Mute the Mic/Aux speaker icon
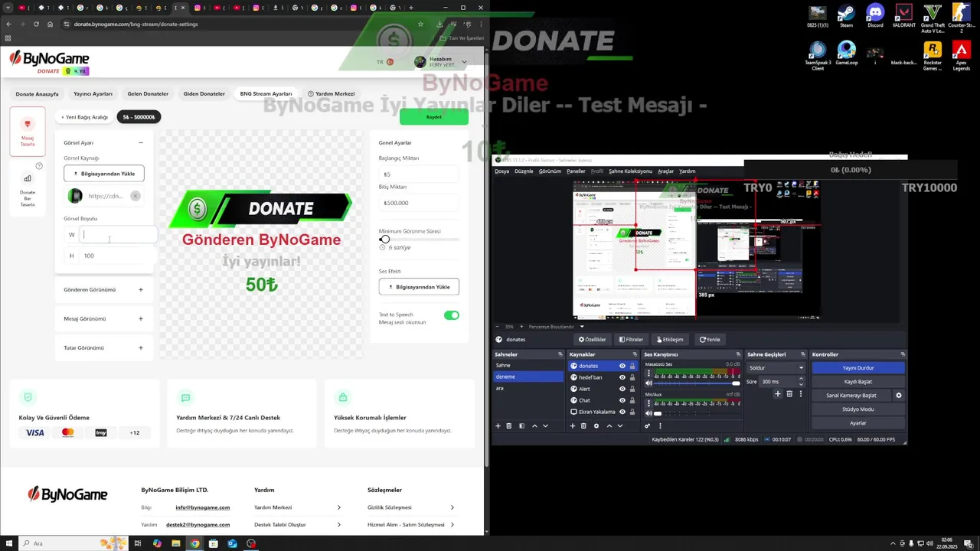This screenshot has height=551, width=980. [648, 413]
